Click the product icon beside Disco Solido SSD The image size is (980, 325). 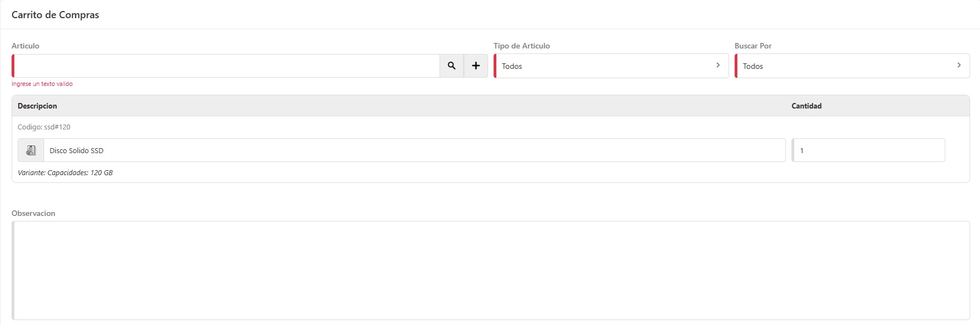pos(31,150)
